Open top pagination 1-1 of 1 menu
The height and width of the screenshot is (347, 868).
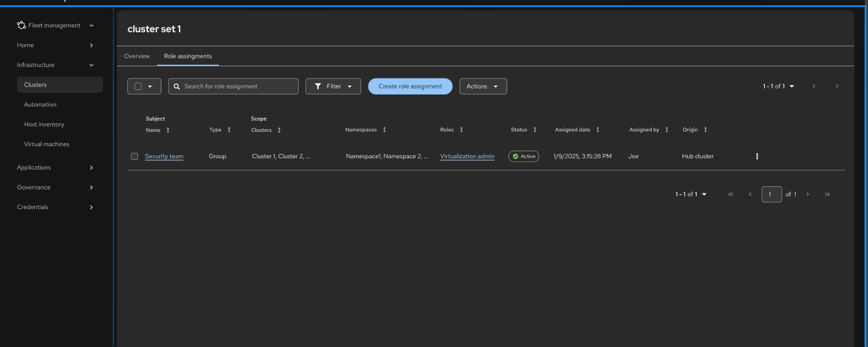pyautogui.click(x=778, y=86)
